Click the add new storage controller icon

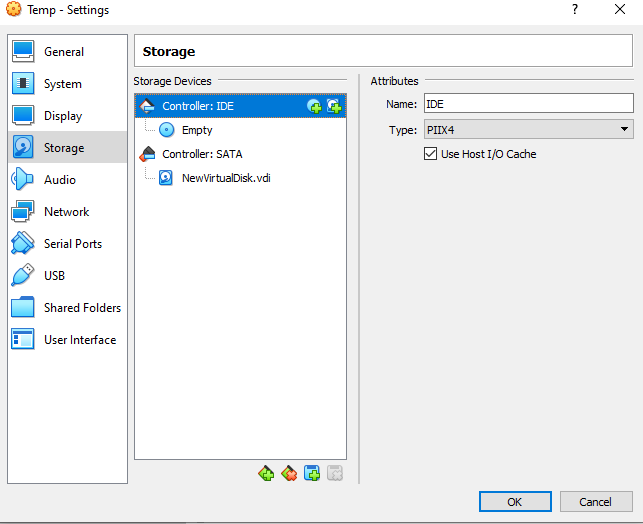coord(266,473)
